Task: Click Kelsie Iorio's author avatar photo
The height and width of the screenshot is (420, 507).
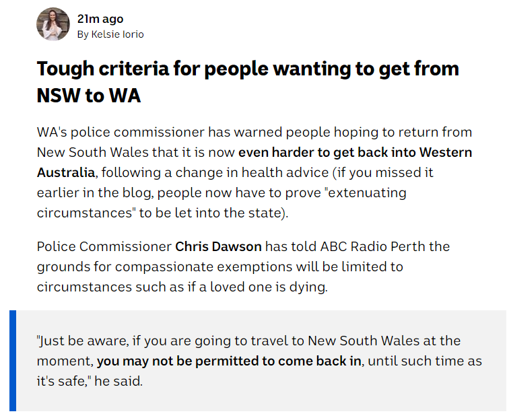Action: 53,25
